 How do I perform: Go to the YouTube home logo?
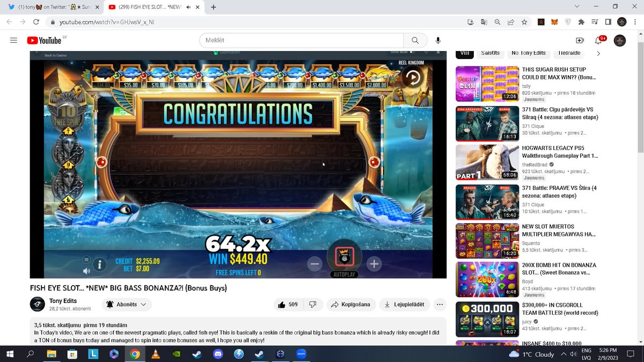click(44, 40)
